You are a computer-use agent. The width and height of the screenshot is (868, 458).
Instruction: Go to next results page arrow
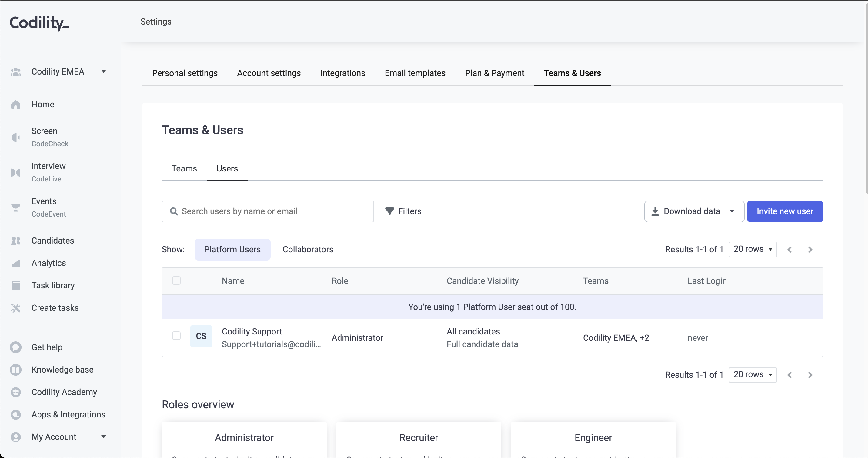point(810,250)
